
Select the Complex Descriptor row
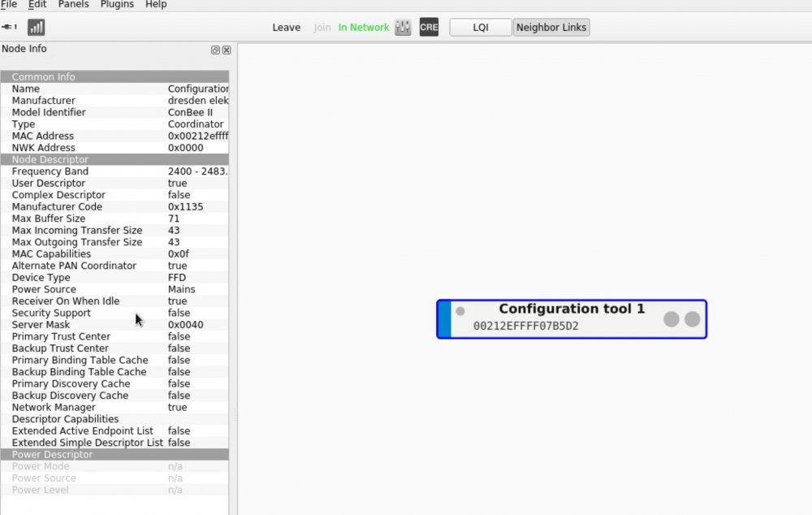pyautogui.click(x=114, y=195)
